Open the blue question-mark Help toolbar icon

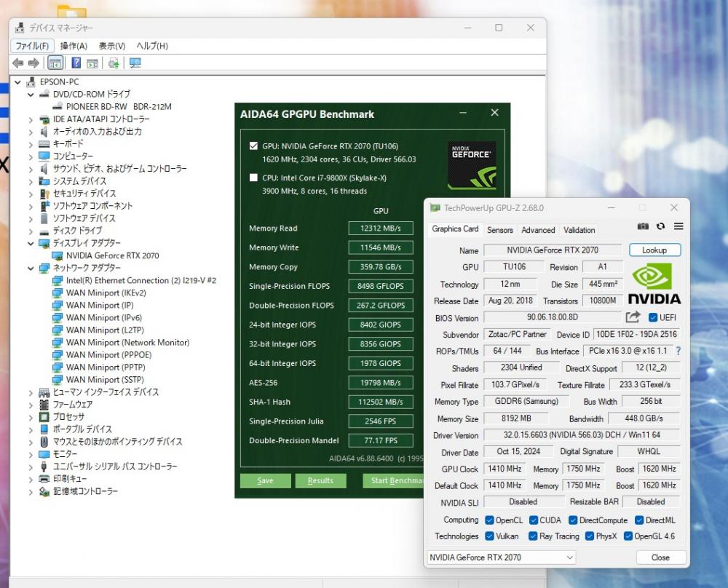point(76,63)
